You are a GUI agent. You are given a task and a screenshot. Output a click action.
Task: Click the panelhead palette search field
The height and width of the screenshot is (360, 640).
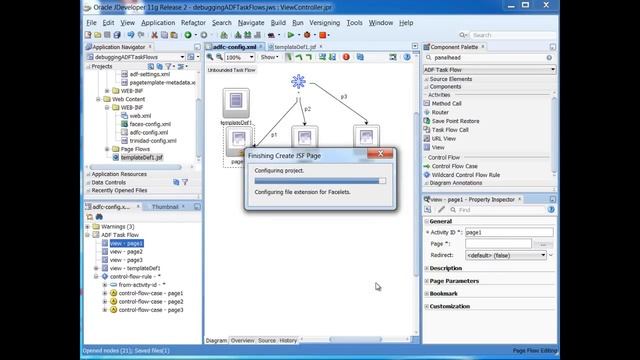point(489,58)
